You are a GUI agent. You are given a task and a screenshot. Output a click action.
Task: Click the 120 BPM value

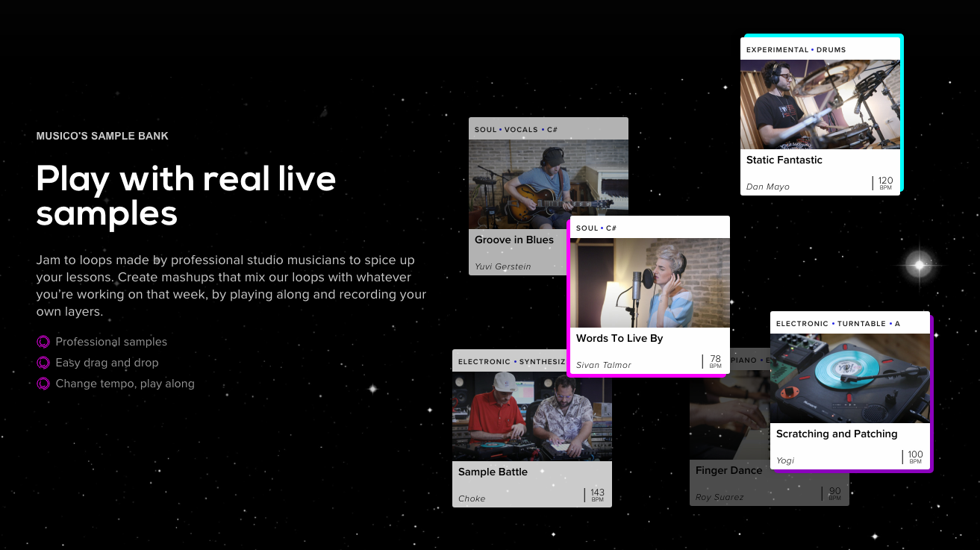(885, 183)
